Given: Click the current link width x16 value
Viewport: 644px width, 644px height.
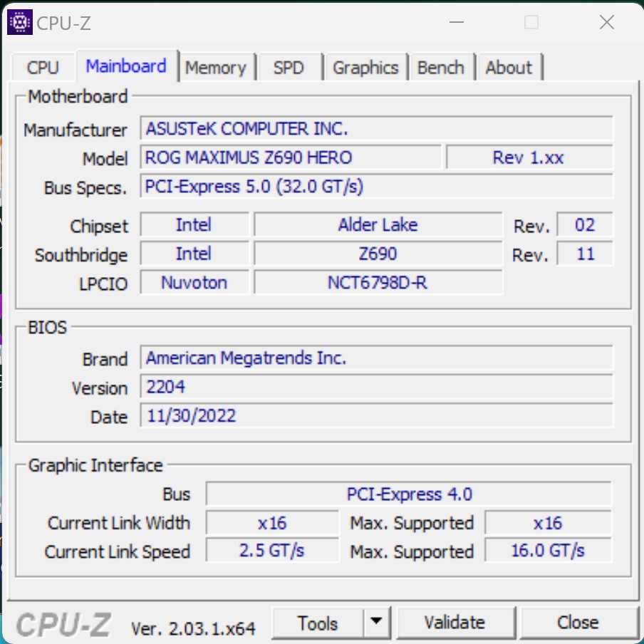Looking at the screenshot, I should coord(272,523).
